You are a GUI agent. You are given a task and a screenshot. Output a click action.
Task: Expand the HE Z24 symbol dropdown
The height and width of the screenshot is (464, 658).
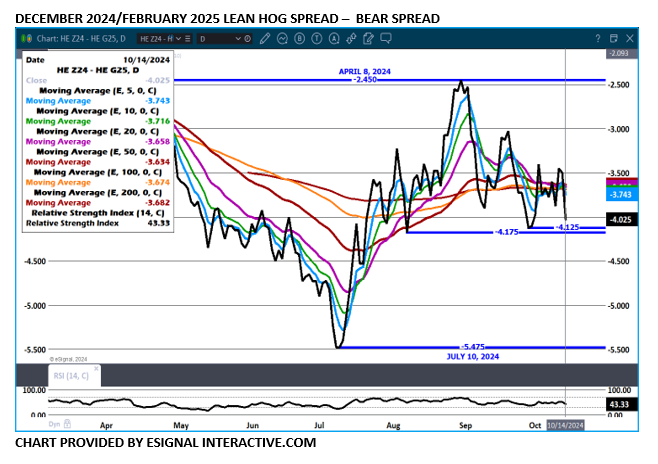(178, 38)
